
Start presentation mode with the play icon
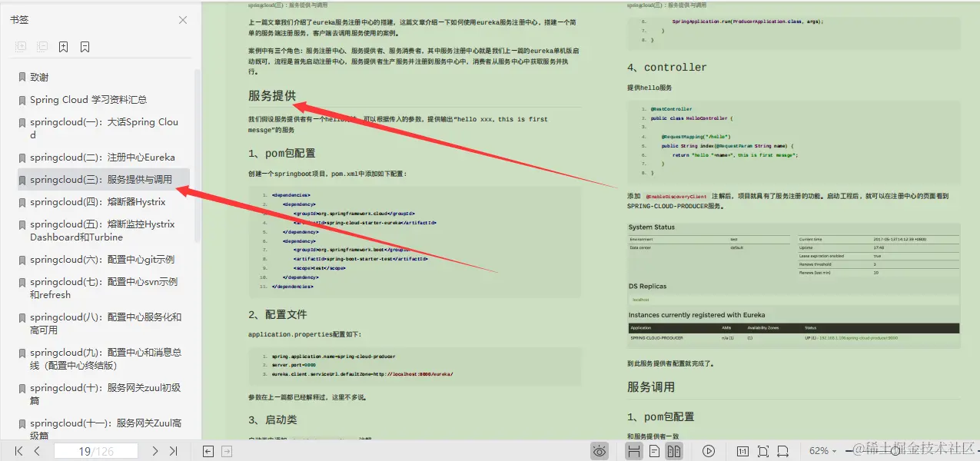(x=708, y=451)
